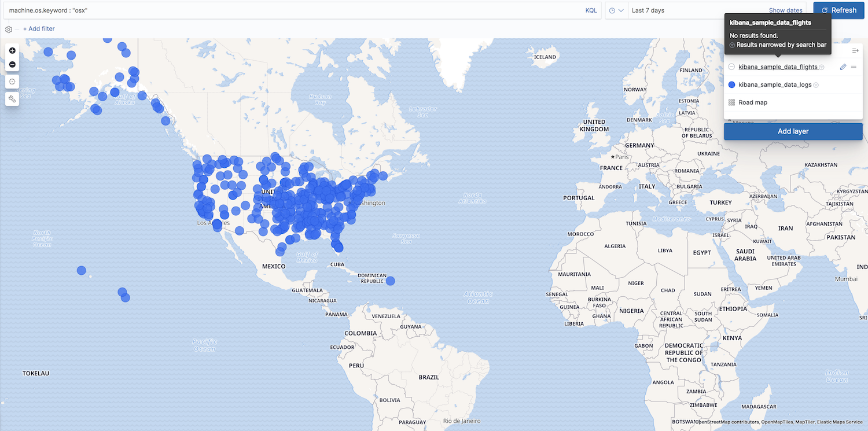Click the settings gear near Add filter
Image resolution: width=868 pixels, height=431 pixels.
(x=8, y=28)
